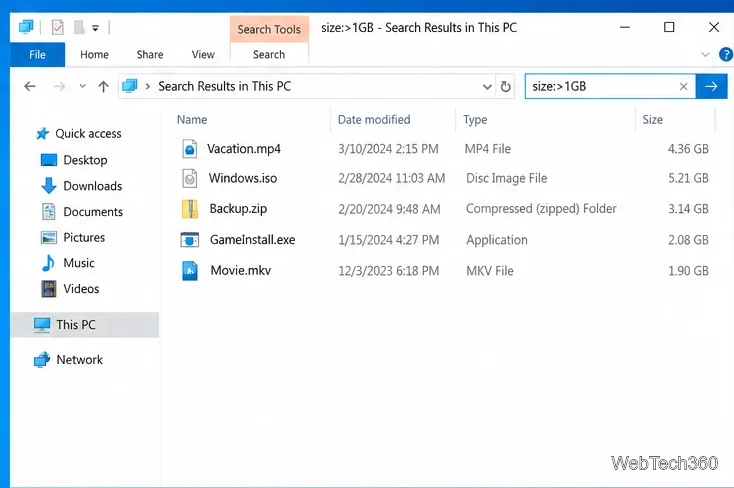
Task: Refresh the search results
Action: (506, 87)
